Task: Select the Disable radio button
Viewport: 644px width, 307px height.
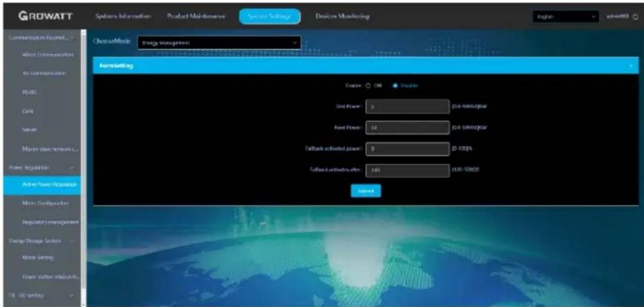Action: [395, 85]
